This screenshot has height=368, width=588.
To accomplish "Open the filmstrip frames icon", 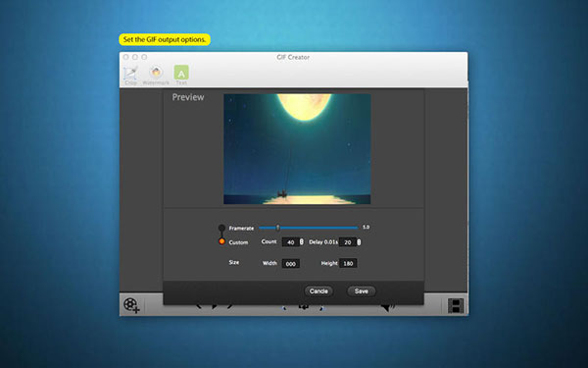I will click(456, 305).
